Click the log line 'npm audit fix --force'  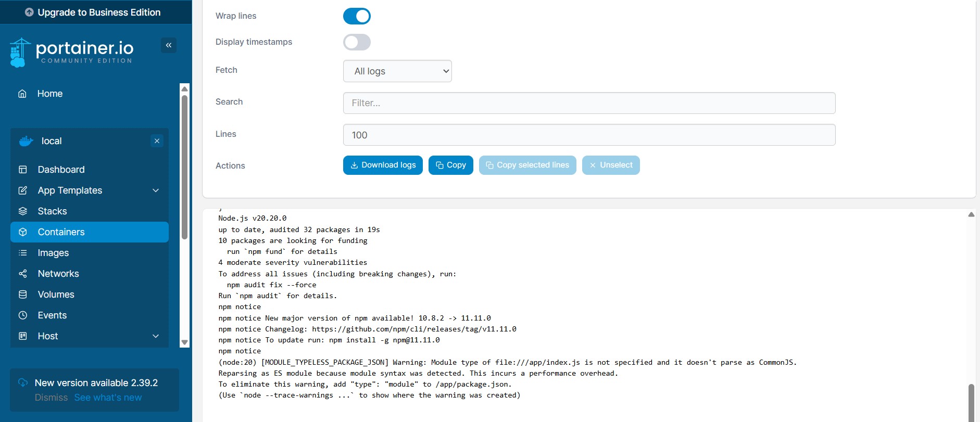[271, 285]
